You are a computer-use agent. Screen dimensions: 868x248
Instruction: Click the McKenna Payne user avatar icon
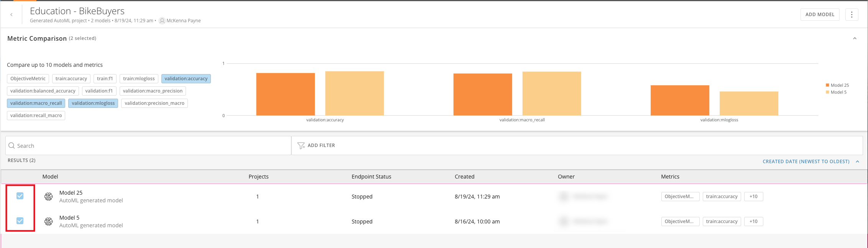pos(162,21)
